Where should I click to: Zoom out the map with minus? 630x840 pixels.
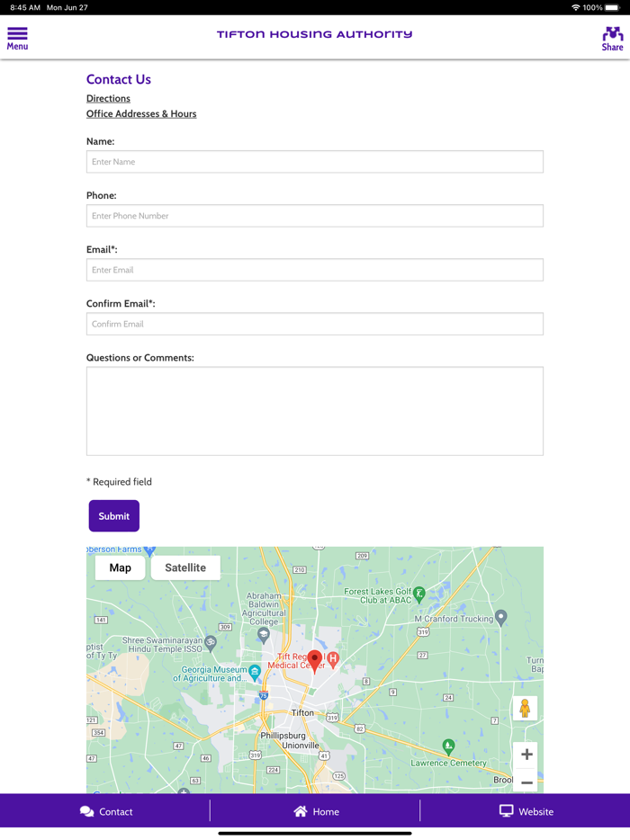(526, 782)
